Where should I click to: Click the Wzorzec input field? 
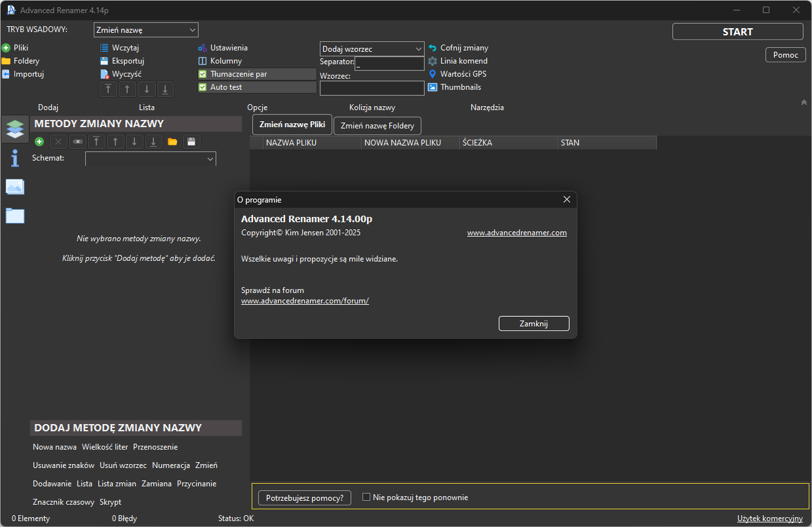pos(372,88)
